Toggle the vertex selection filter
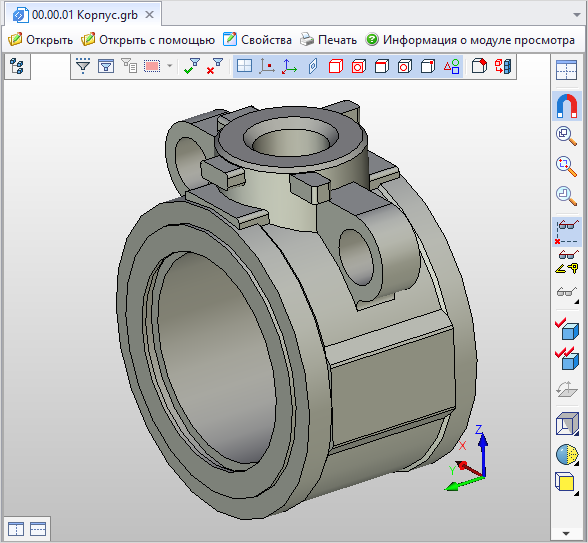 428,66
